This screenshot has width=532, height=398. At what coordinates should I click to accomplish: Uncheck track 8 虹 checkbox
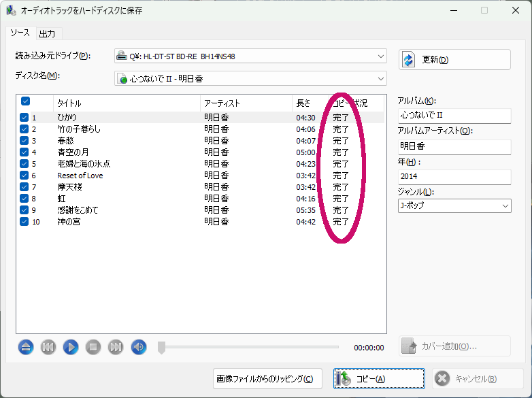[24, 198]
